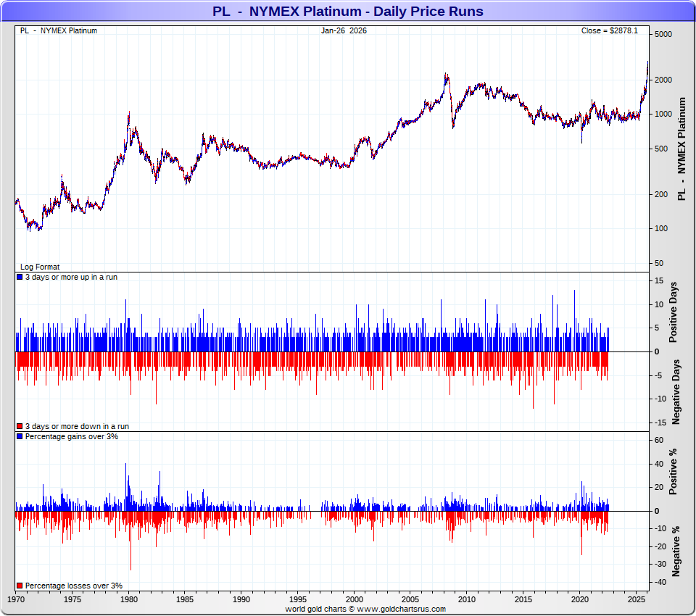Click the 1995 x-axis label
The height and width of the screenshot is (616, 696).
point(297,599)
